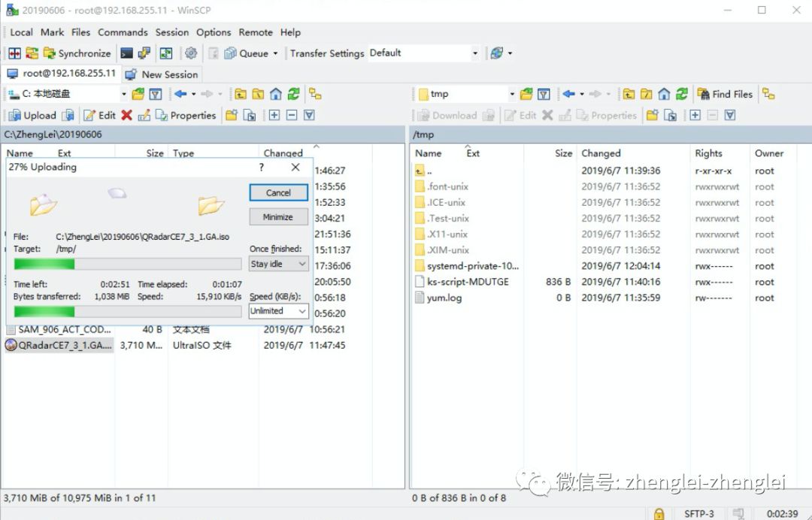This screenshot has height=520, width=812.
Task: Open the systemd-private remote folder
Action: (x=467, y=266)
